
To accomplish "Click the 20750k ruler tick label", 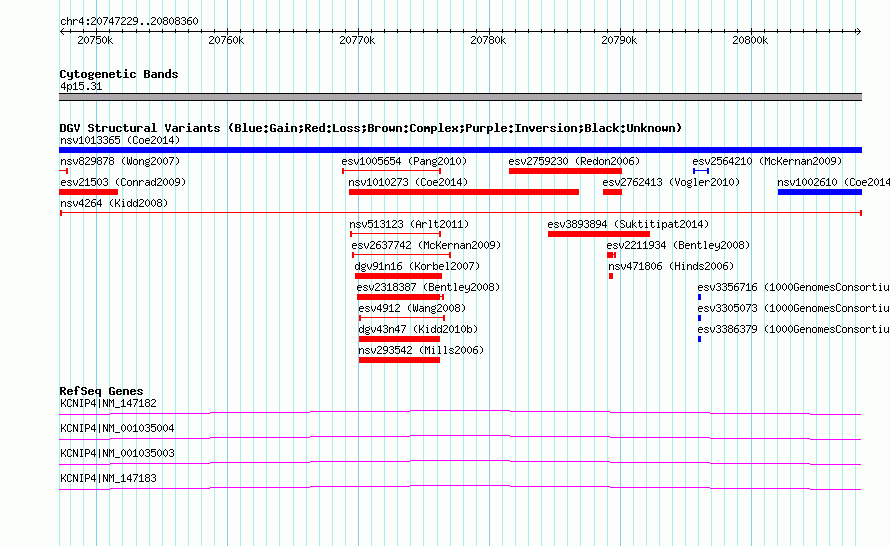I will click(x=95, y=40).
